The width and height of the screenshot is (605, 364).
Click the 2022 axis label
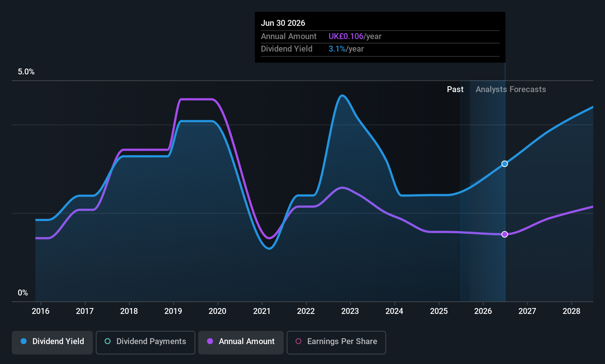(306, 311)
